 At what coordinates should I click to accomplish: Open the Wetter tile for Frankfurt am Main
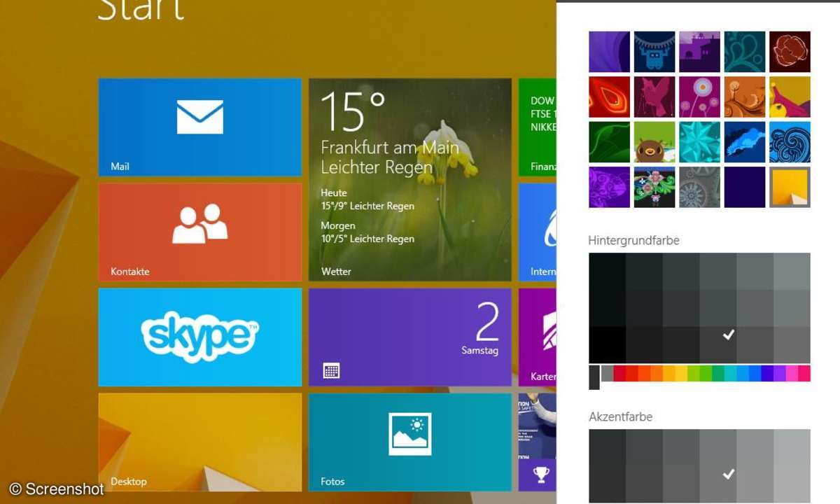[409, 179]
